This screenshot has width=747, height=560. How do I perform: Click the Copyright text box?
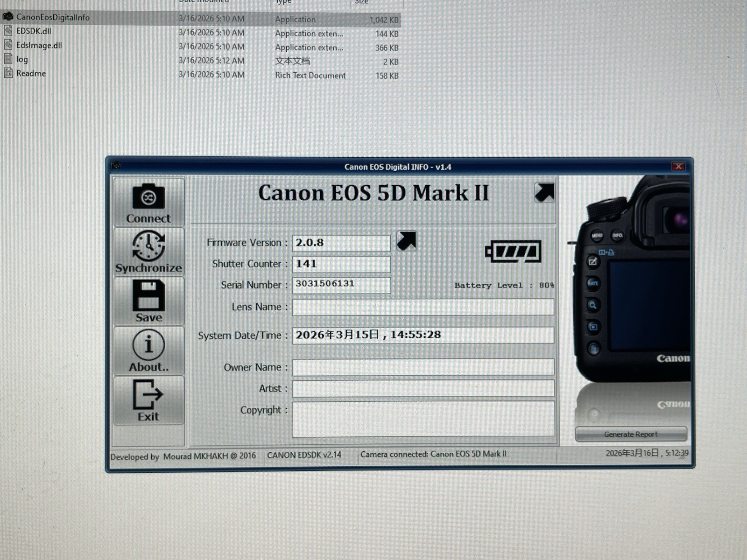[423, 419]
